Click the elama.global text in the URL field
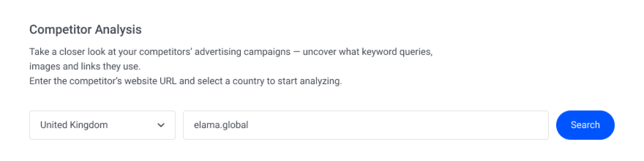Image resolution: width=644 pixels, height=161 pixels. coord(221,125)
